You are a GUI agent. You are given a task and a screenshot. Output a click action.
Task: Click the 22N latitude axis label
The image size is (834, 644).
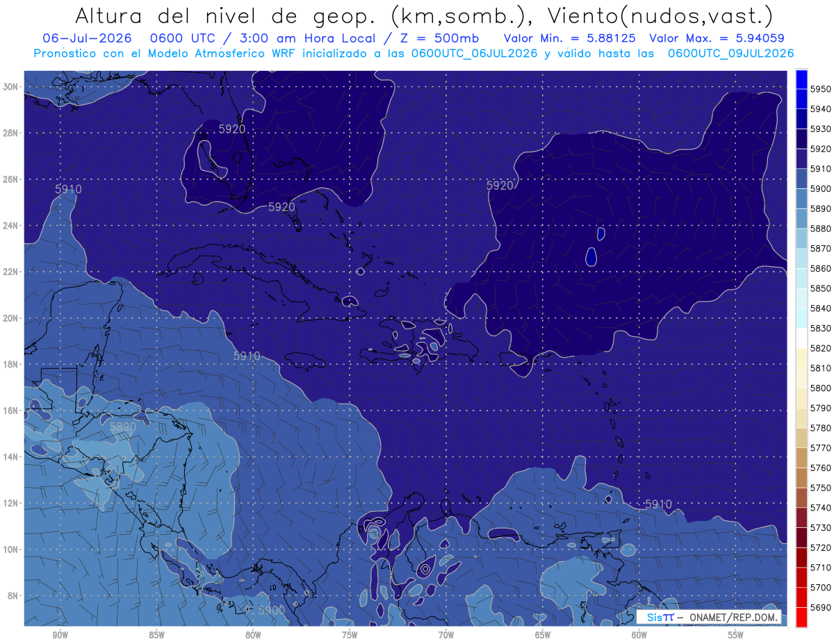[11, 272]
